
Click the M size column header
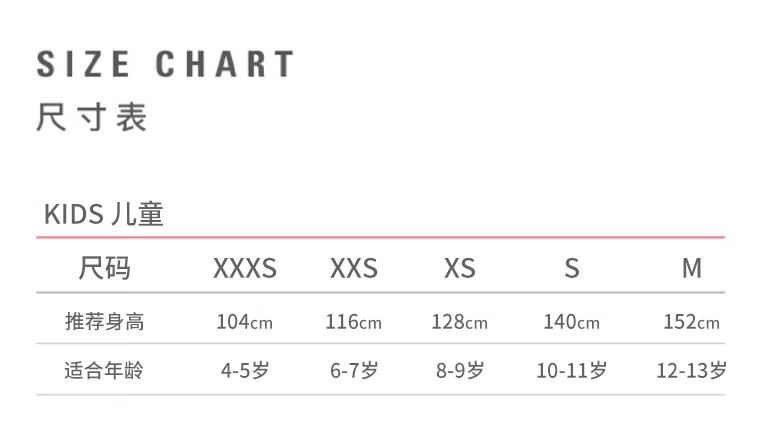coord(692,269)
